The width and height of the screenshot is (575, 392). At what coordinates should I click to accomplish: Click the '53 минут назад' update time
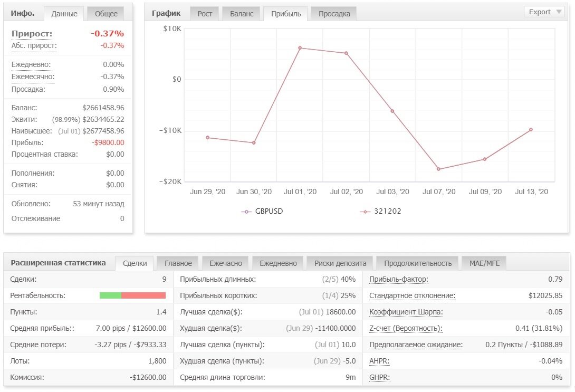click(98, 204)
